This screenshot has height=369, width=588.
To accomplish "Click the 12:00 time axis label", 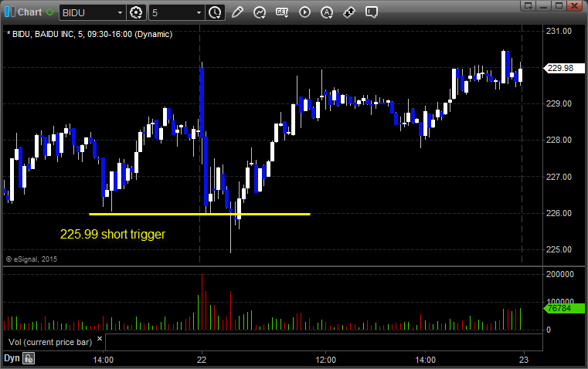I will (x=325, y=360).
